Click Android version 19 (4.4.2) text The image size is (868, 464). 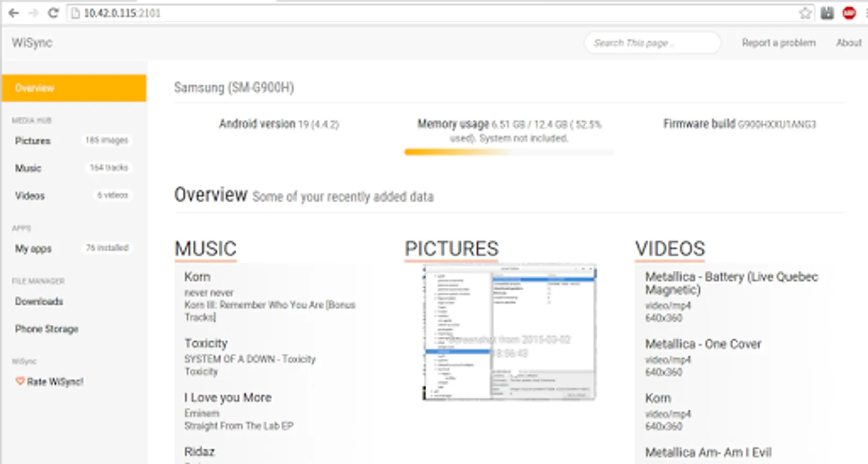pyautogui.click(x=279, y=124)
